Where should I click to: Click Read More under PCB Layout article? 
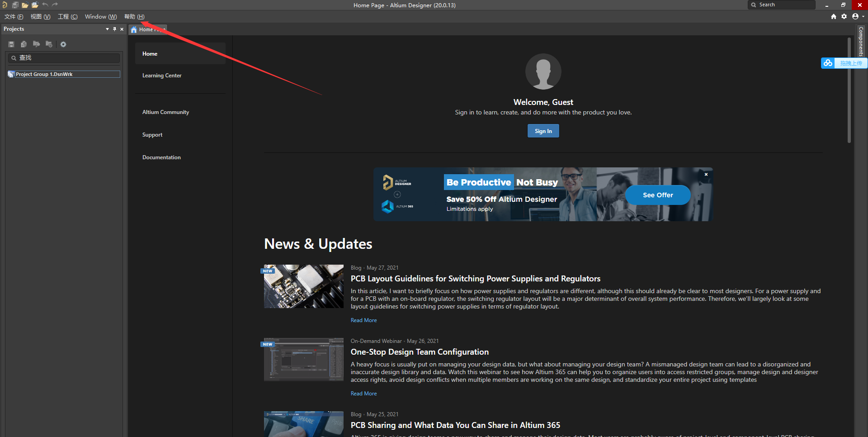coord(363,320)
